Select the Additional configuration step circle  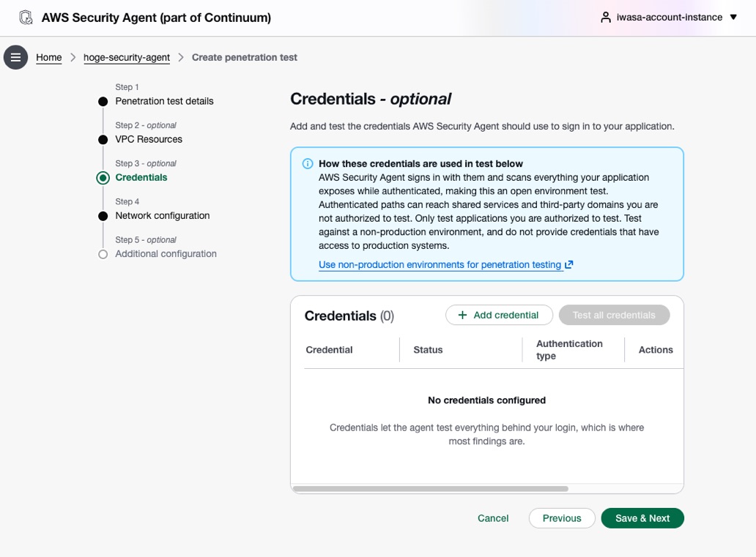[x=103, y=255]
